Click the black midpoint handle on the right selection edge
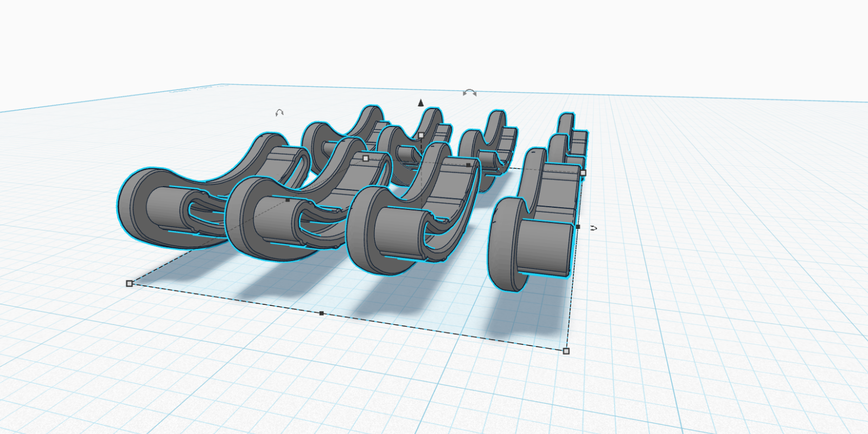This screenshot has width=868, height=434. coord(578,227)
